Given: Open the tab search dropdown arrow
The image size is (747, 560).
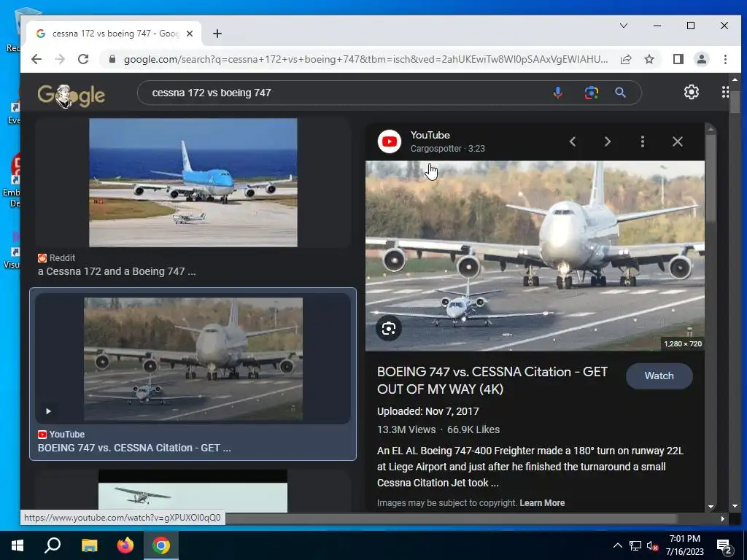Looking at the screenshot, I should click(623, 26).
